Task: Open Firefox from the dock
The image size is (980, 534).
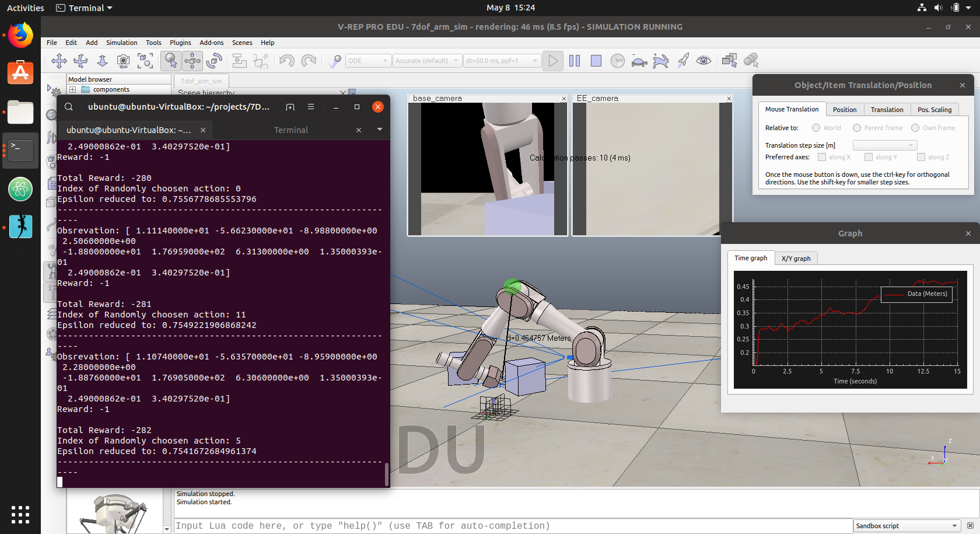Action: point(20,35)
